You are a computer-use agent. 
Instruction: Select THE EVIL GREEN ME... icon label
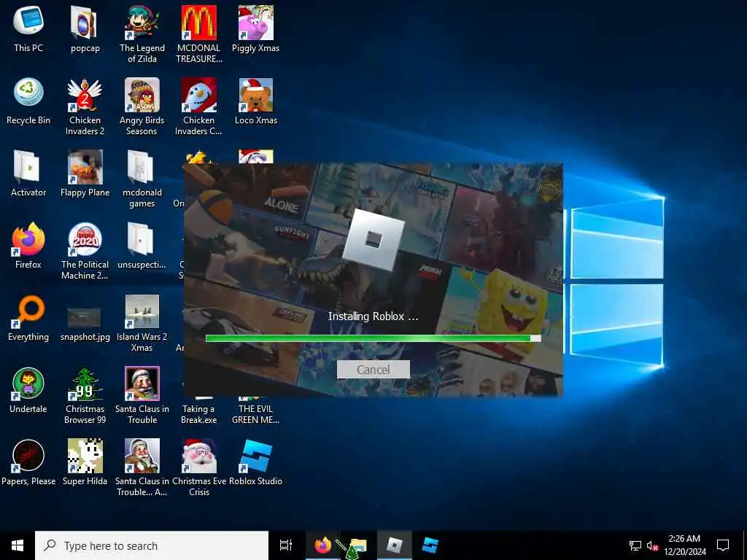(x=256, y=414)
